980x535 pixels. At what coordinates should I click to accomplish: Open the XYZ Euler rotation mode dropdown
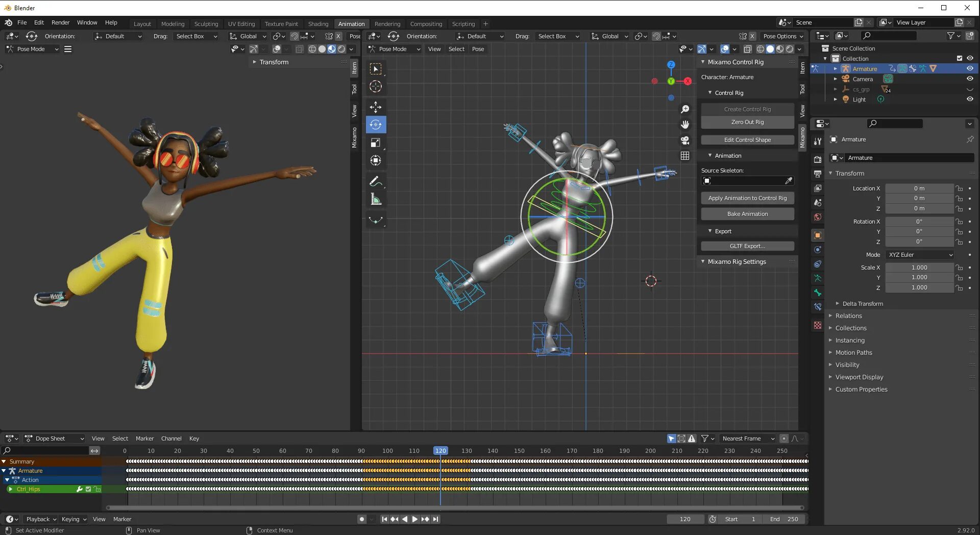point(920,255)
